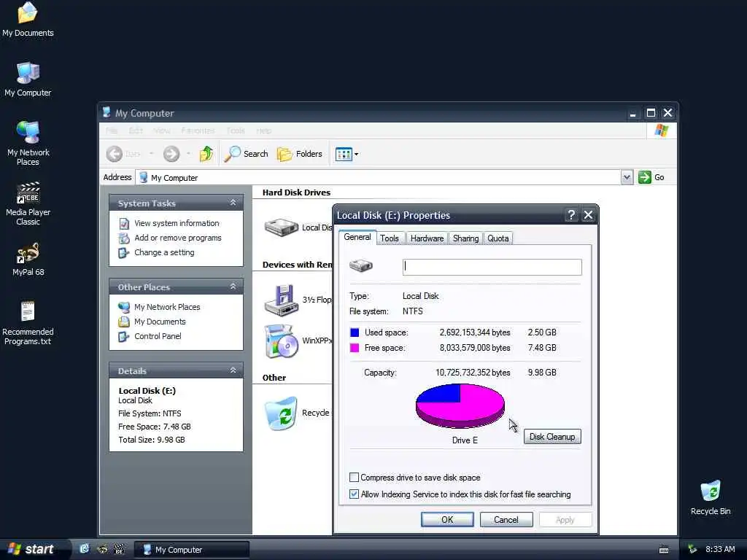Switch to the Quota tab
The height and width of the screenshot is (560, 747).
(498, 238)
